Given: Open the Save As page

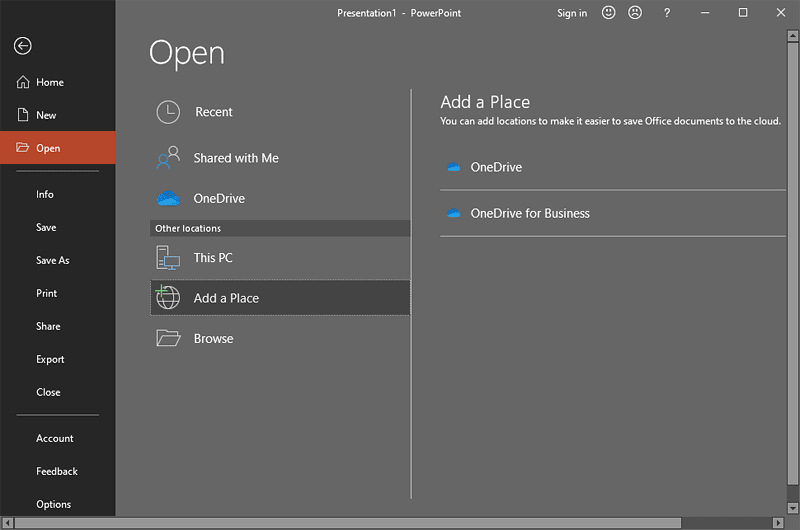Looking at the screenshot, I should [53, 260].
